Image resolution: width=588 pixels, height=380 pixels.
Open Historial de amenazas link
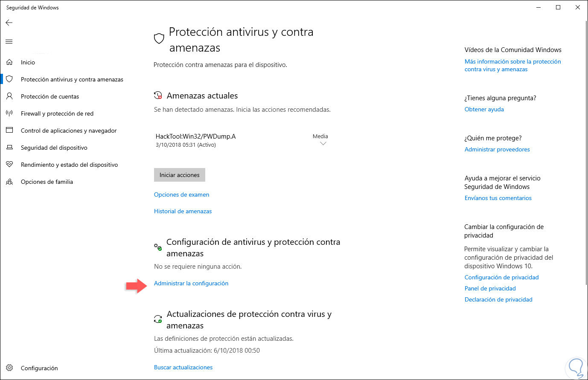(183, 211)
